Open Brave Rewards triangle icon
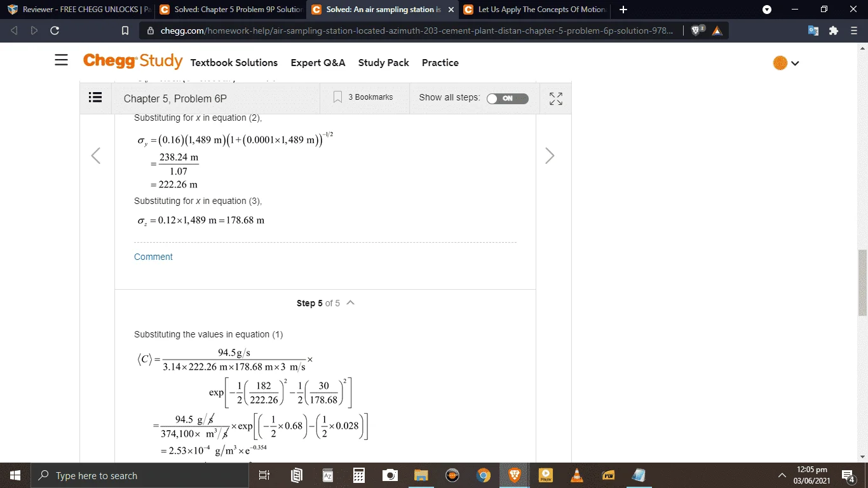 [x=717, y=30]
